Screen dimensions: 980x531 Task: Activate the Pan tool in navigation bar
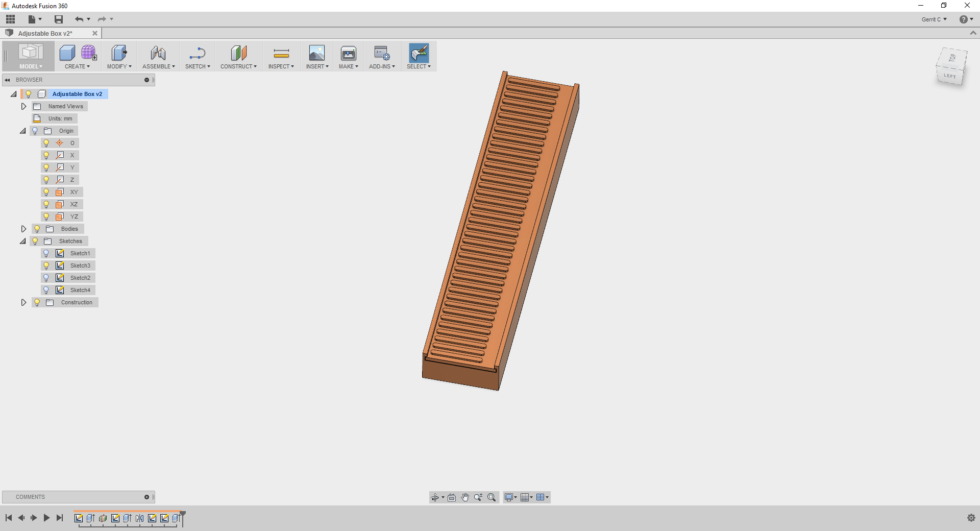point(465,497)
